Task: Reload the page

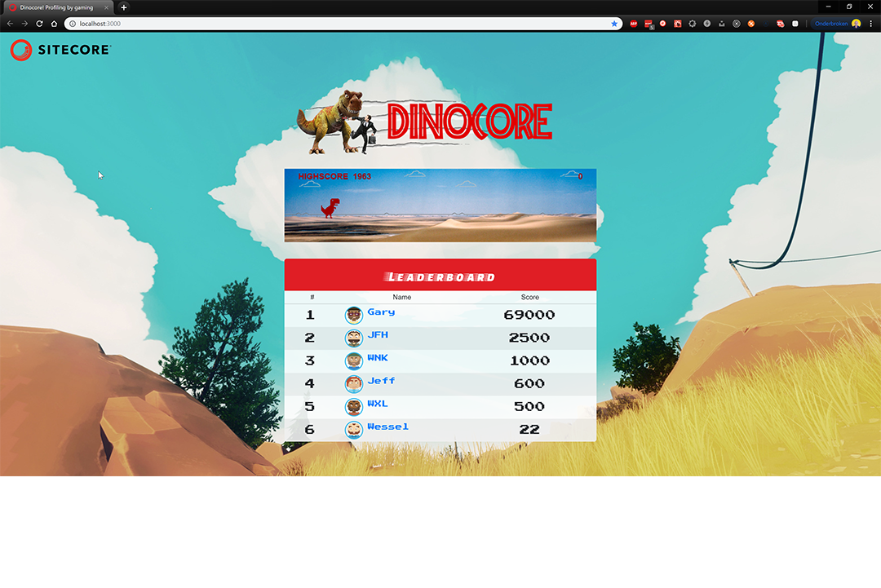Action: pyautogui.click(x=39, y=24)
